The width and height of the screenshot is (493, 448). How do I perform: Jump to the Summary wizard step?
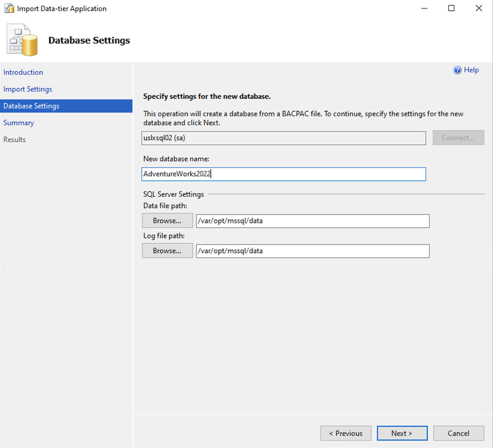click(x=19, y=122)
